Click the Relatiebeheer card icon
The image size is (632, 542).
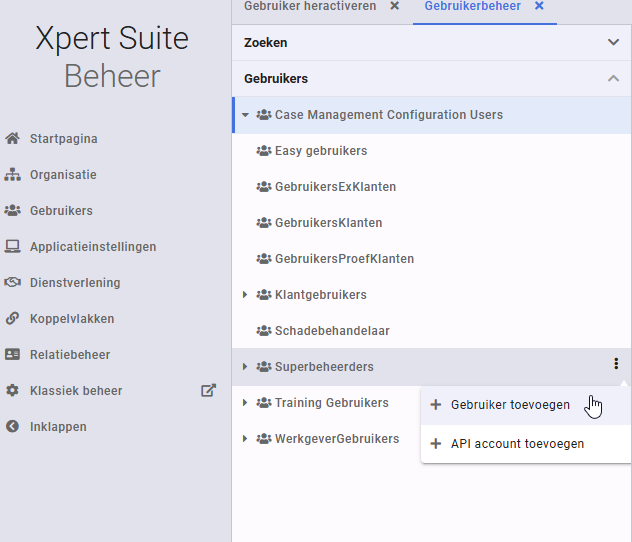12,354
